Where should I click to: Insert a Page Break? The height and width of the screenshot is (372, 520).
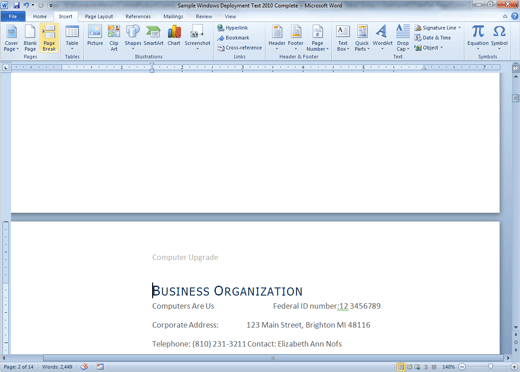[49, 38]
